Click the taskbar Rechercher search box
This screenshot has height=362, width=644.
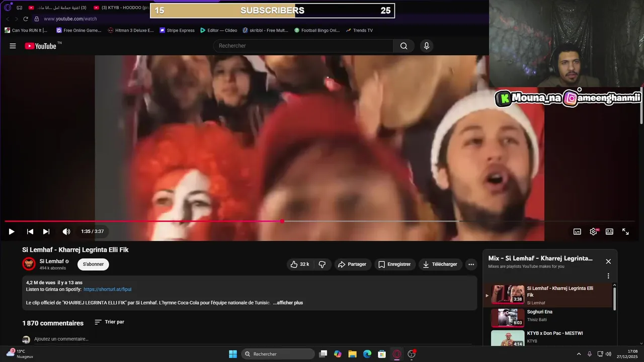click(278, 354)
